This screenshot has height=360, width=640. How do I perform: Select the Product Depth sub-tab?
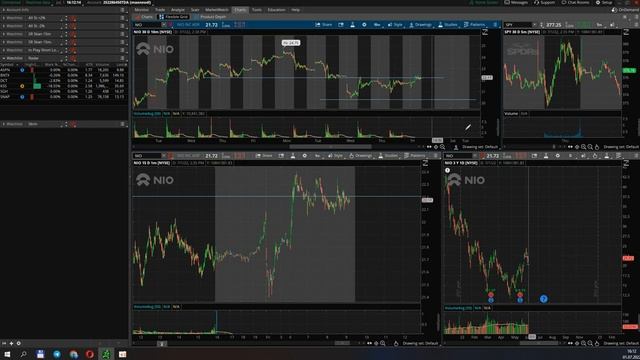pos(210,17)
